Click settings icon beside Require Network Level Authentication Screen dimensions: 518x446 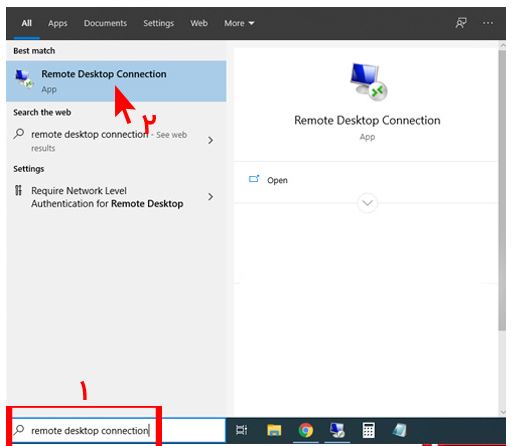pyautogui.click(x=19, y=191)
